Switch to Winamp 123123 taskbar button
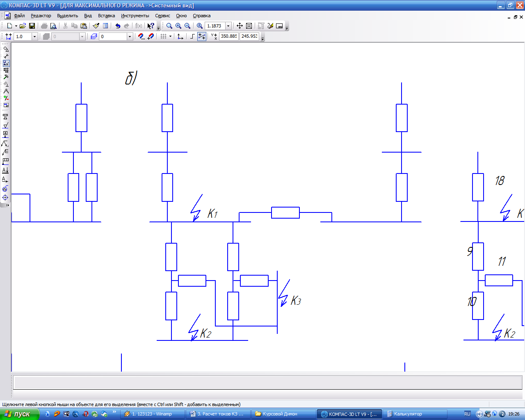This screenshot has width=525, height=420. [x=153, y=414]
